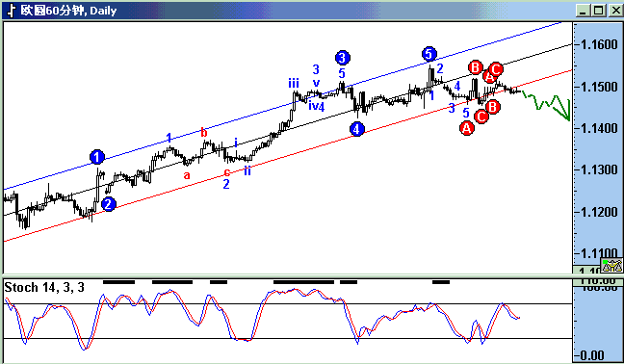Click the blue "v" label under the 3

point(316,83)
